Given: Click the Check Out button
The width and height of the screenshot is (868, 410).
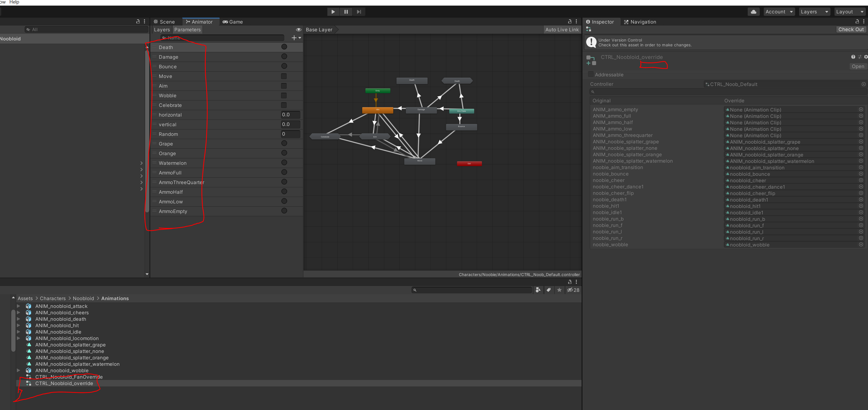Looking at the screenshot, I should (x=851, y=30).
